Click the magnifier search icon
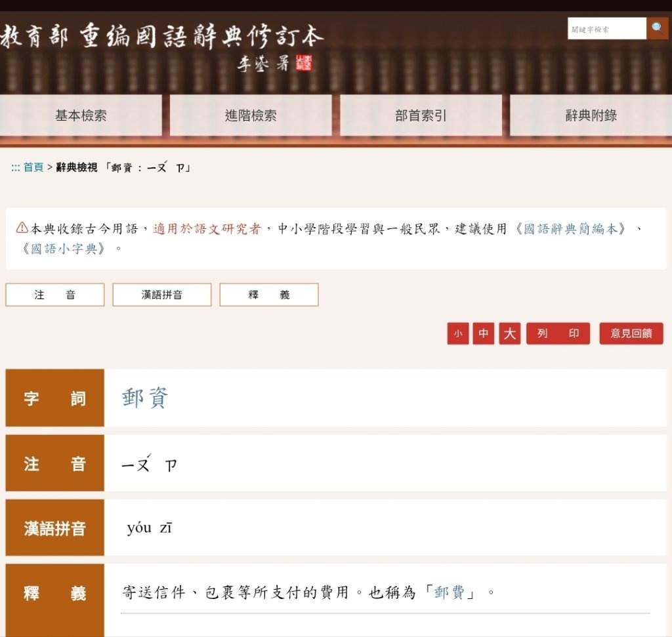672x637 pixels. point(658,28)
